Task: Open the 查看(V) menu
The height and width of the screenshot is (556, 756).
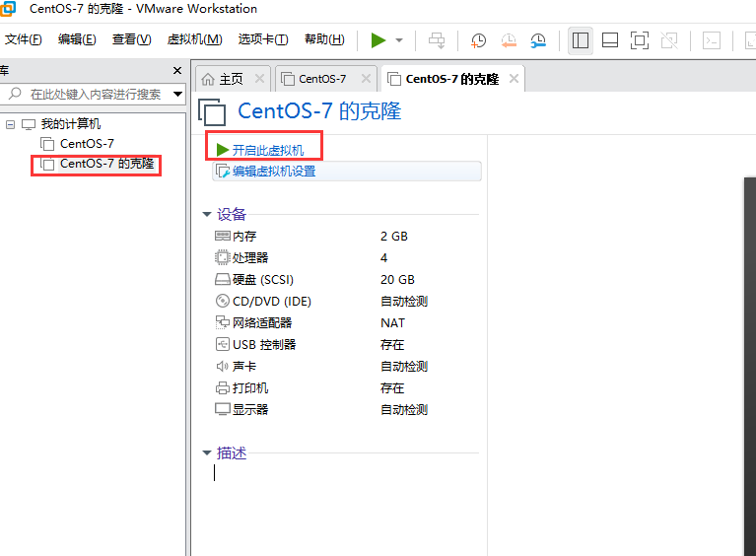Action: [x=132, y=39]
